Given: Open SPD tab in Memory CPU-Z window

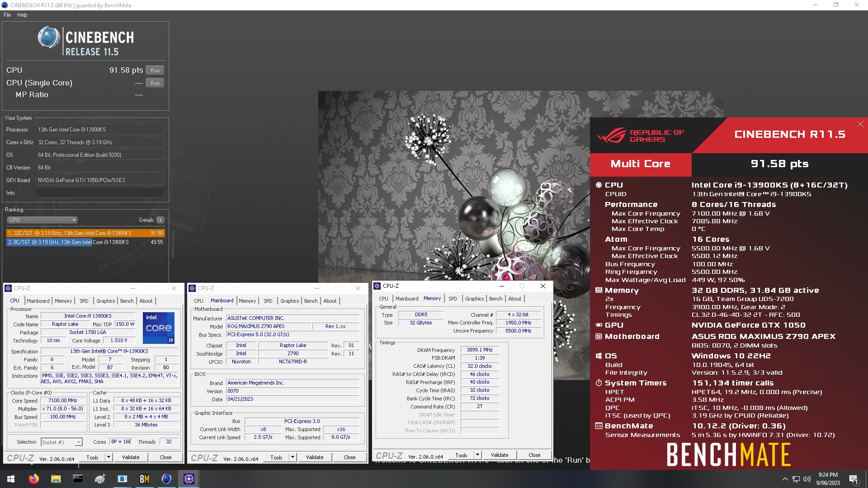Looking at the screenshot, I should tap(453, 299).
